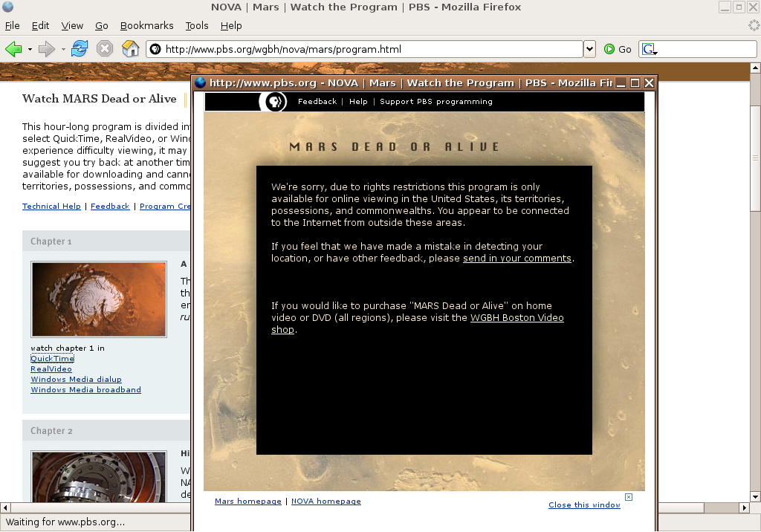Click the popup title bar globe icon
Screen dimensions: 761x532
[201, 82]
